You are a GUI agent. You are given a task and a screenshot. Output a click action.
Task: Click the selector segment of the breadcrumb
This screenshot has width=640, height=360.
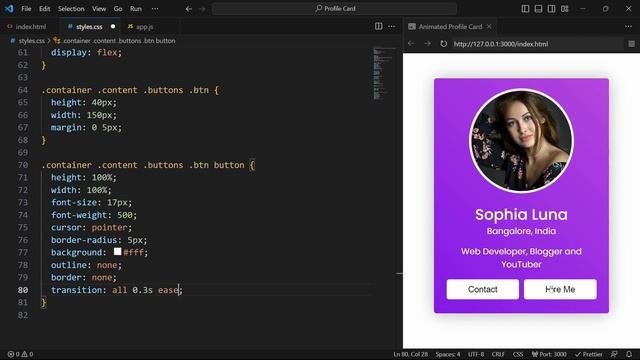pos(118,41)
